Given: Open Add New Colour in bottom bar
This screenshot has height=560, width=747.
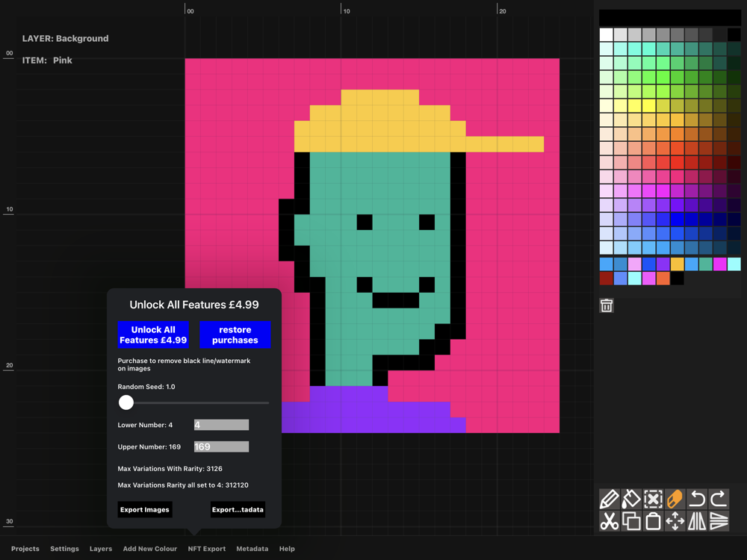Looking at the screenshot, I should point(150,549).
